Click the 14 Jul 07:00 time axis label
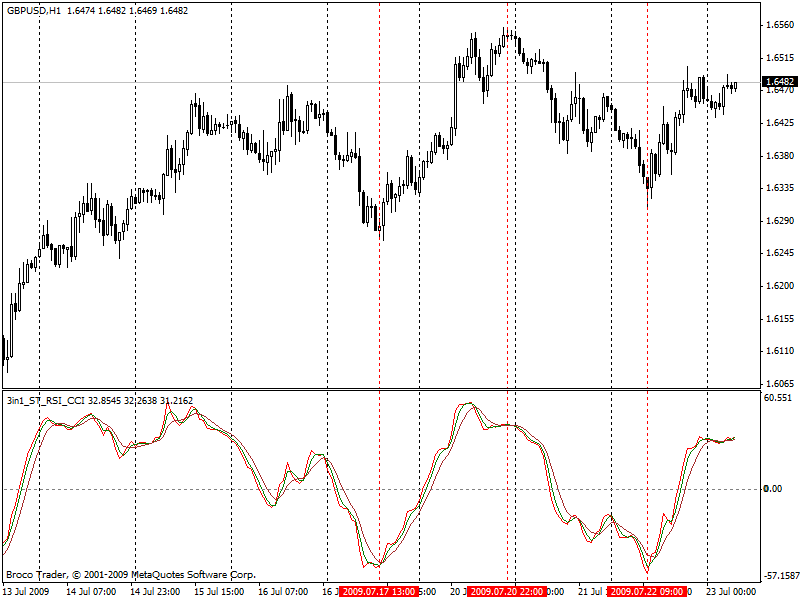This screenshot has height=600, width=800. point(91,591)
